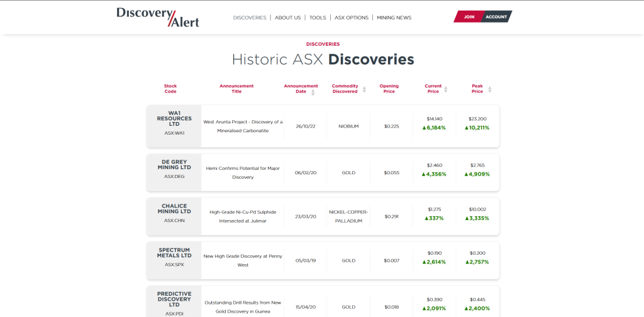The image size is (644, 317).
Task: Open High-Grade Ni-Cu-Pd Sulphide announcement
Action: (243, 216)
